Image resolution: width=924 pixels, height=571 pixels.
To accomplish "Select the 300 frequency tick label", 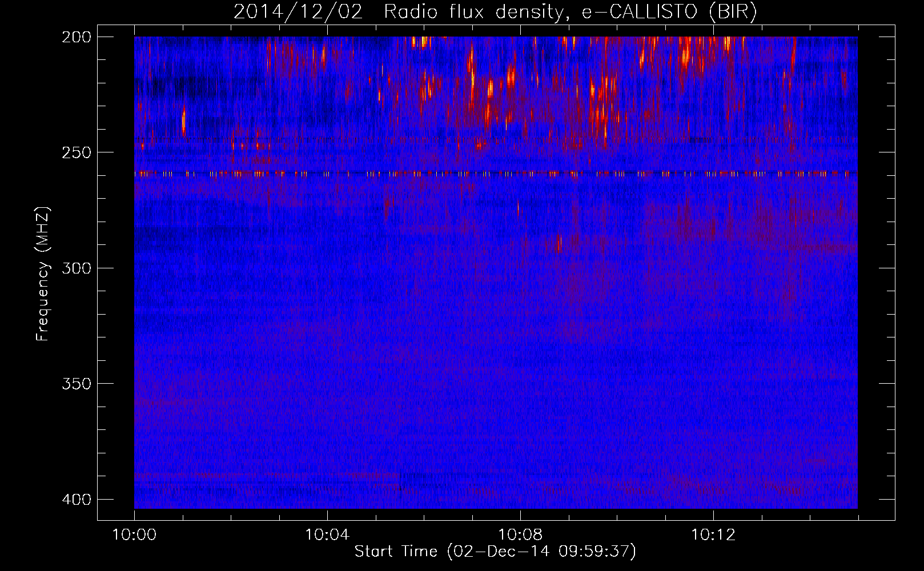I will 77,268.
